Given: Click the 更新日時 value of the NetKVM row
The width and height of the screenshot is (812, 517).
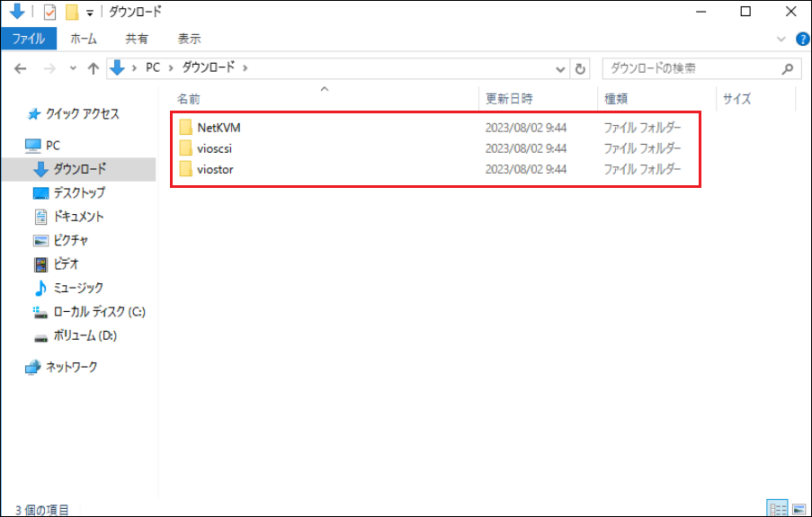Looking at the screenshot, I should click(526, 128).
